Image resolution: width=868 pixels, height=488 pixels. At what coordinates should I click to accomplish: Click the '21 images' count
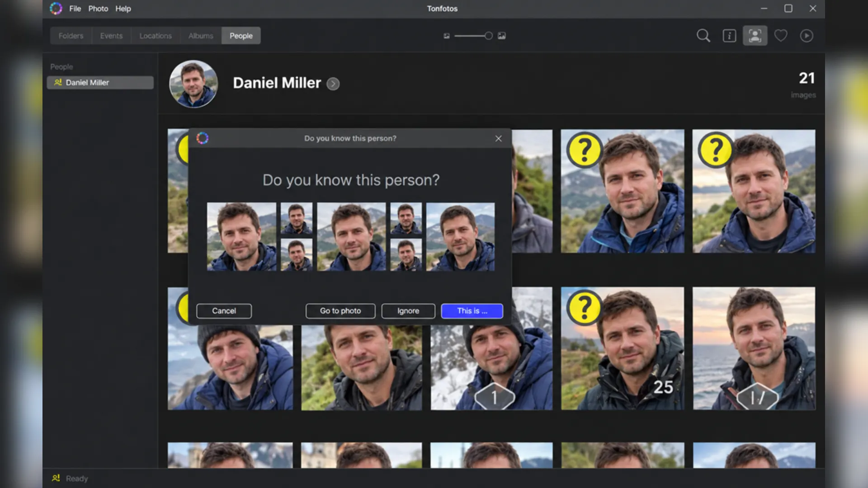pyautogui.click(x=804, y=84)
